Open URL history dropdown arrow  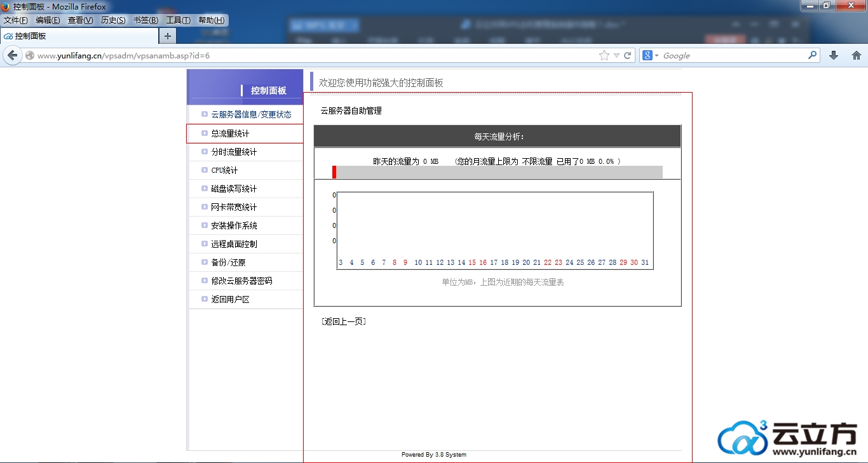click(616, 55)
